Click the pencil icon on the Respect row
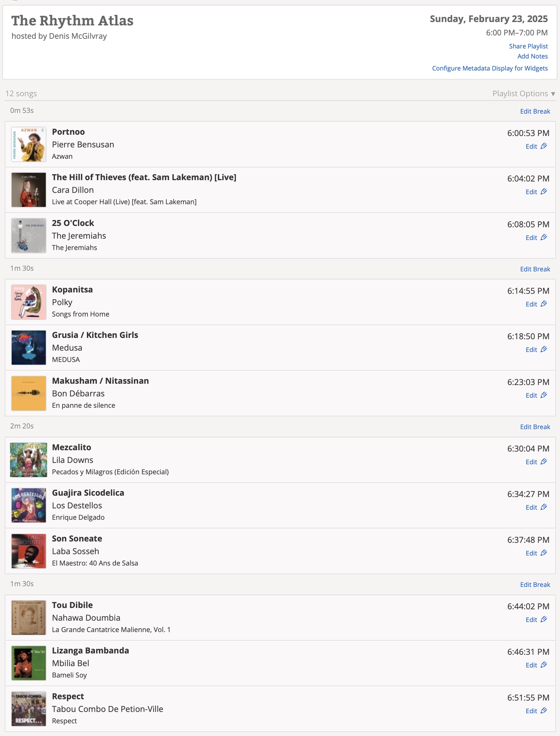The height and width of the screenshot is (736, 560). pyautogui.click(x=544, y=711)
